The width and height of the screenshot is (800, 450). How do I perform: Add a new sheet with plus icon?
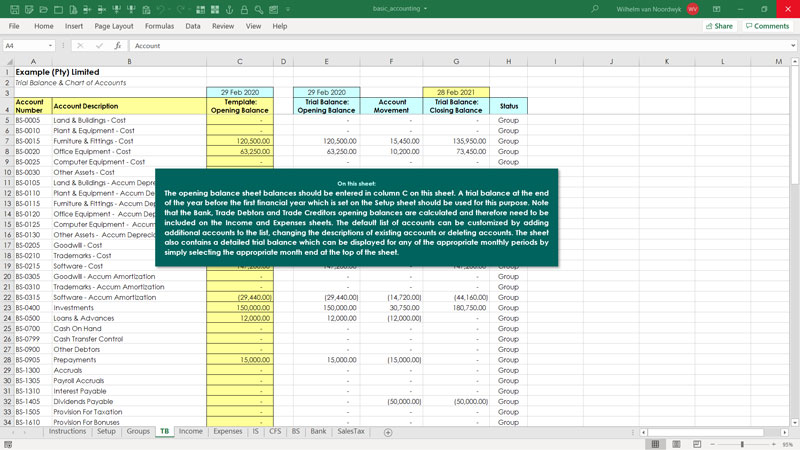(388, 432)
